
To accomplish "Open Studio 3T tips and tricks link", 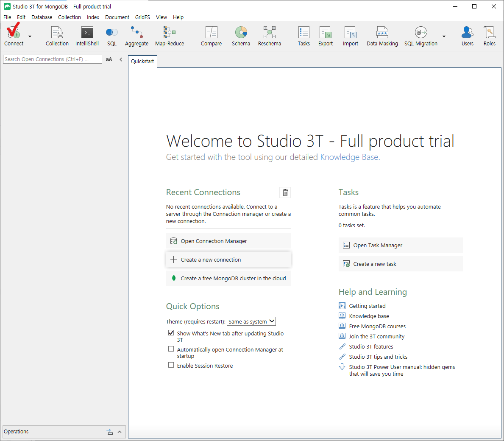I will [378, 357].
